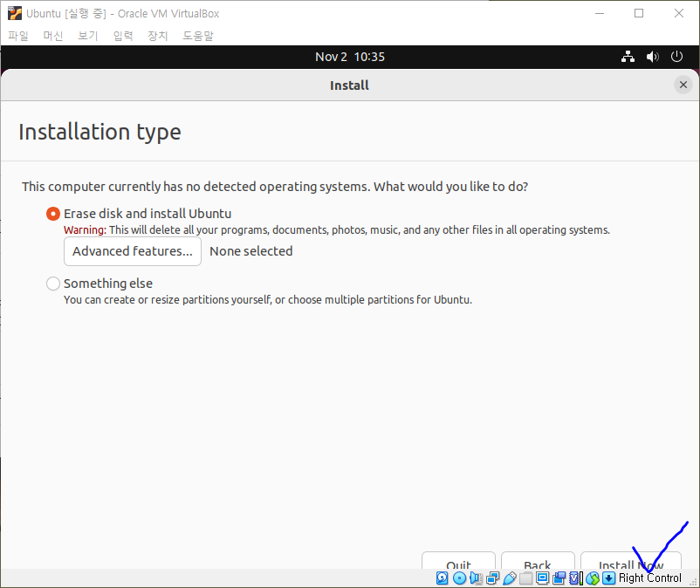Open the 머신 menu
Screen dimensions: 700x588
pyautogui.click(x=53, y=36)
